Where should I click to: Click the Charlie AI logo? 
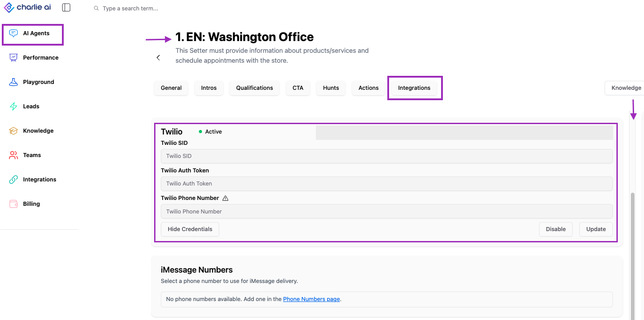click(28, 8)
